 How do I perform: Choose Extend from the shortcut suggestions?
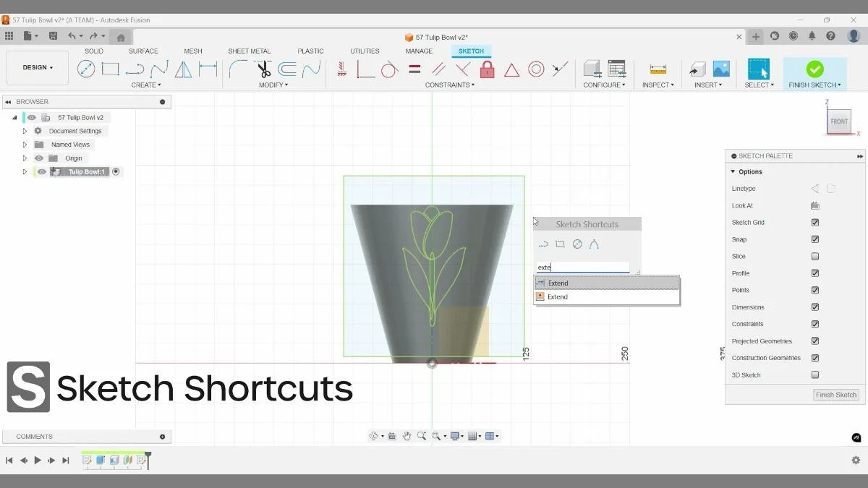[x=557, y=283]
